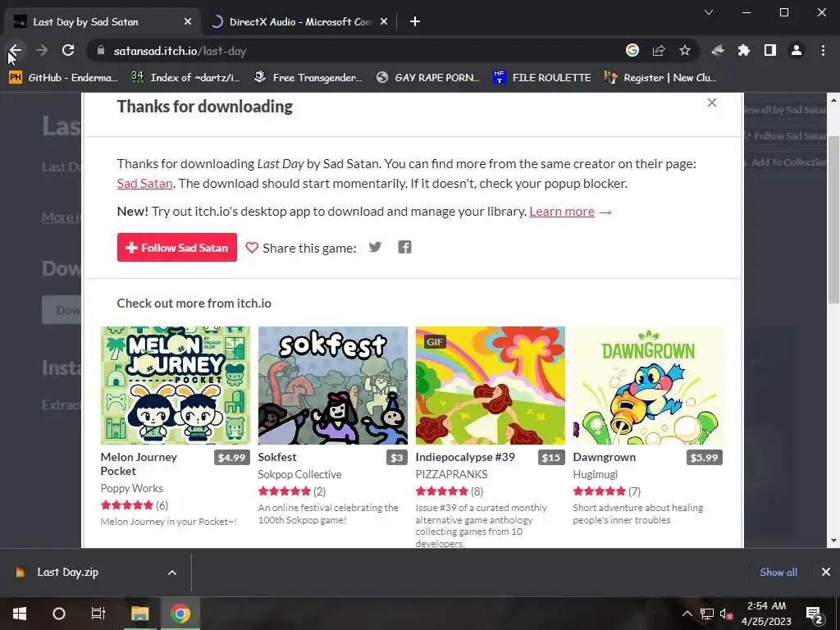Close the downloads bar
This screenshot has height=630, width=840.
[825, 572]
